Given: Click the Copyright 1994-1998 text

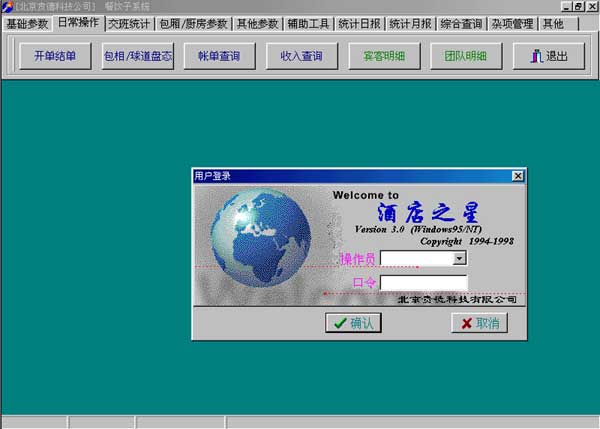Looking at the screenshot, I should click(x=467, y=241).
